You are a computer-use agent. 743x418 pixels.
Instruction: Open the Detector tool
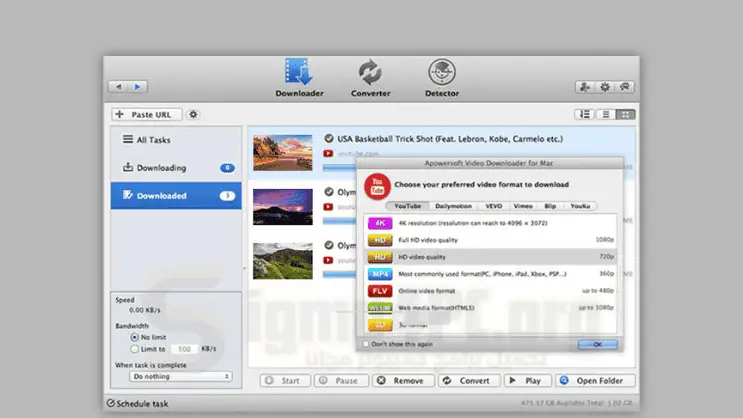441,78
